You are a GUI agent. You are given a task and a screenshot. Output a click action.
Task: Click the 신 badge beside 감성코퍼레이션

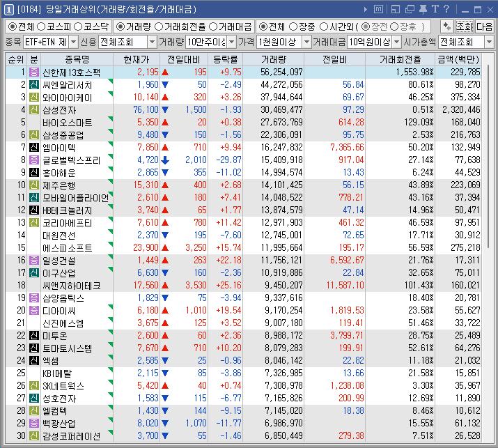point(34,435)
